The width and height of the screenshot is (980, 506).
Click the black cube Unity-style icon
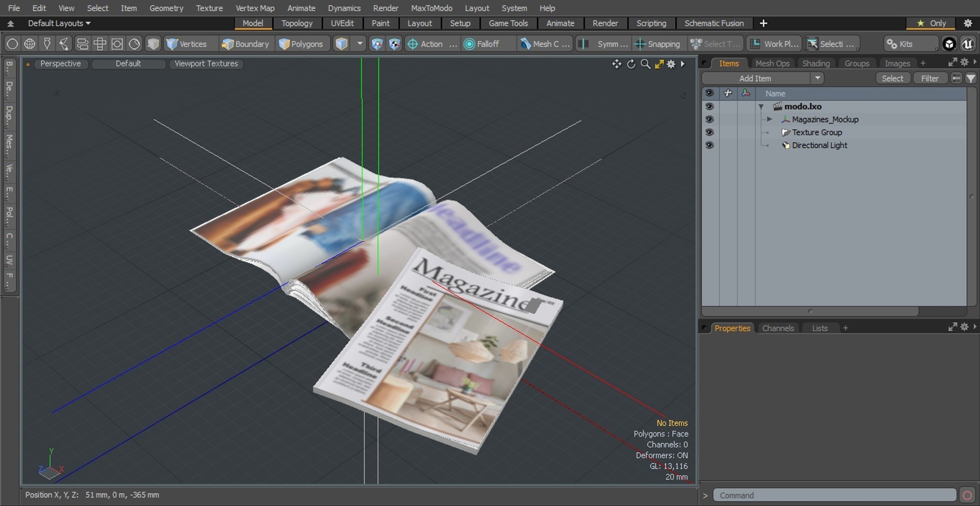click(x=949, y=44)
